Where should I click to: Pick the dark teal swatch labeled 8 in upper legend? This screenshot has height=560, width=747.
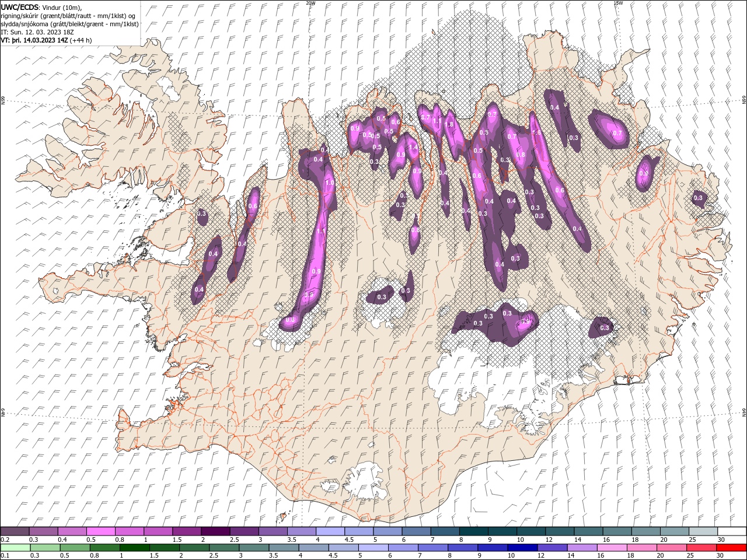[x=474, y=531]
